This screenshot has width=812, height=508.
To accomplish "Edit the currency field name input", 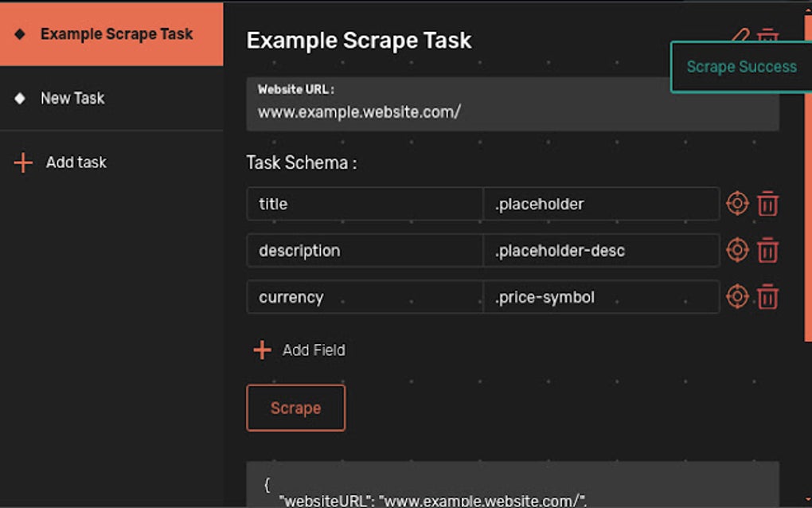I will click(364, 297).
